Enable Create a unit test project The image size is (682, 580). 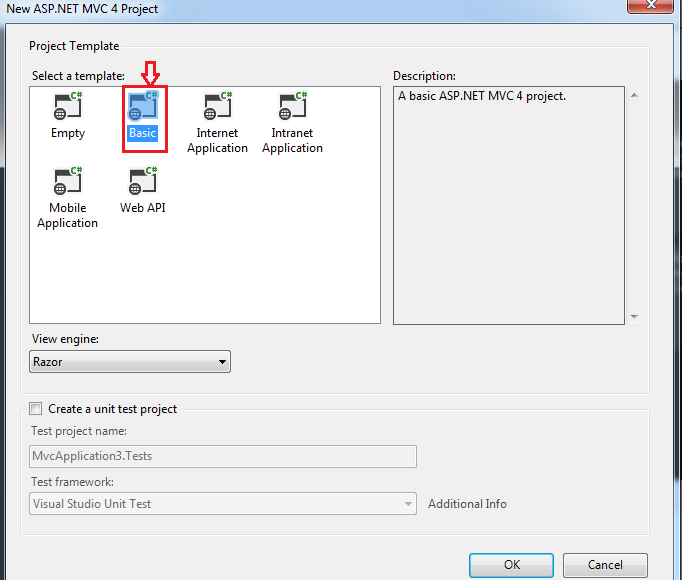[36, 409]
